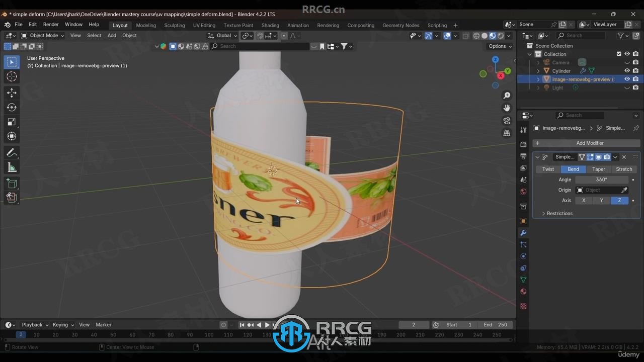
Task: Toggle camera view with the camera icon
Action: (x=507, y=121)
